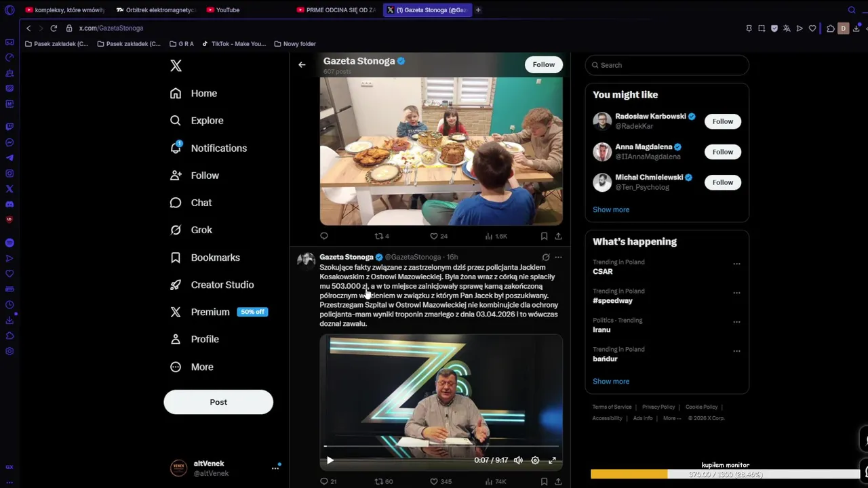This screenshot has height=488, width=868.
Task: Open video settings gear
Action: tap(535, 460)
